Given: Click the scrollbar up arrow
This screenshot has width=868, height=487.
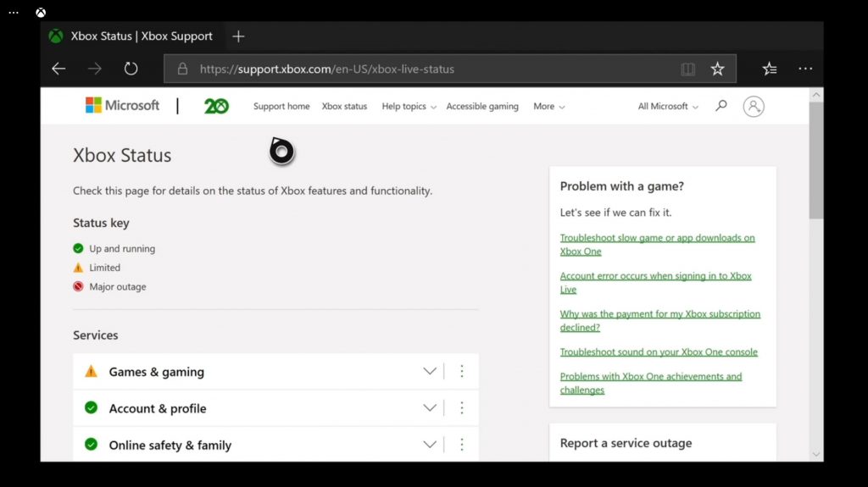Looking at the screenshot, I should [816, 95].
